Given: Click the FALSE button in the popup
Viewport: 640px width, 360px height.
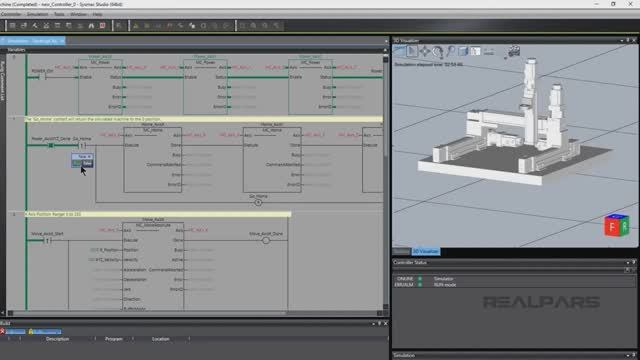Looking at the screenshot, I should coord(87,163).
